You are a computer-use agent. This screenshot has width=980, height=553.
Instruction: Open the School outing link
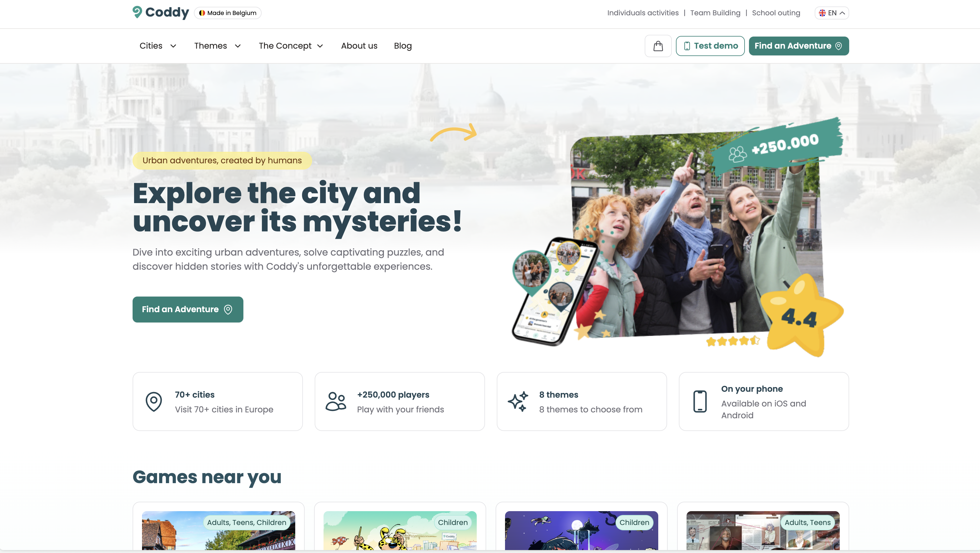pyautogui.click(x=776, y=13)
